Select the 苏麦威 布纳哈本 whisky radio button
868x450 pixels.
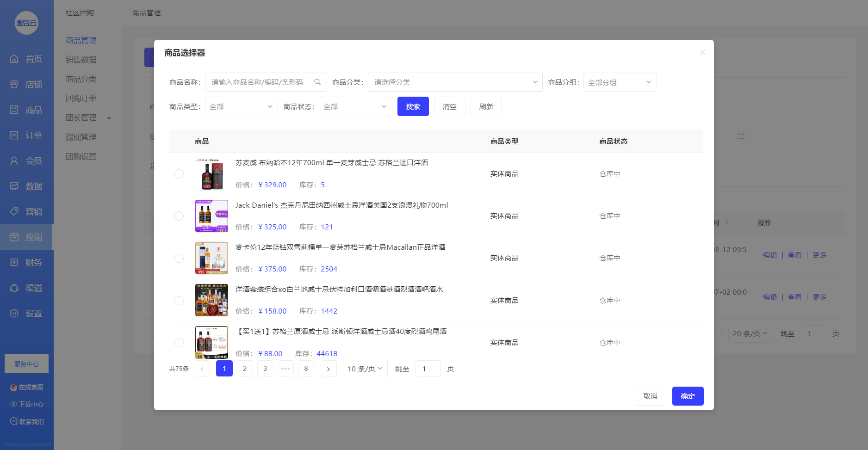coord(179,174)
